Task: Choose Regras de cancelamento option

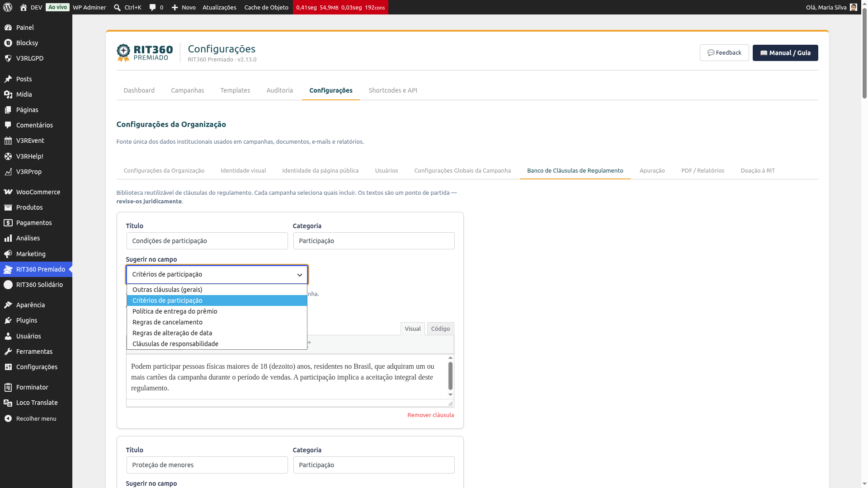Action: (x=217, y=322)
